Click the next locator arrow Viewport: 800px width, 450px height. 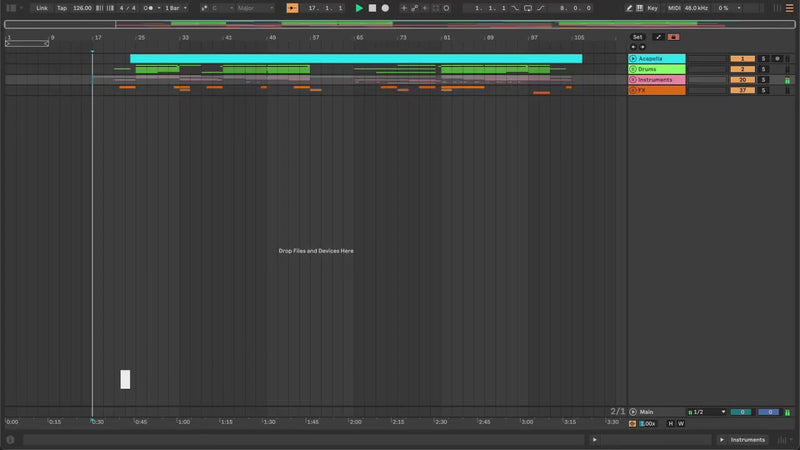(x=642, y=47)
